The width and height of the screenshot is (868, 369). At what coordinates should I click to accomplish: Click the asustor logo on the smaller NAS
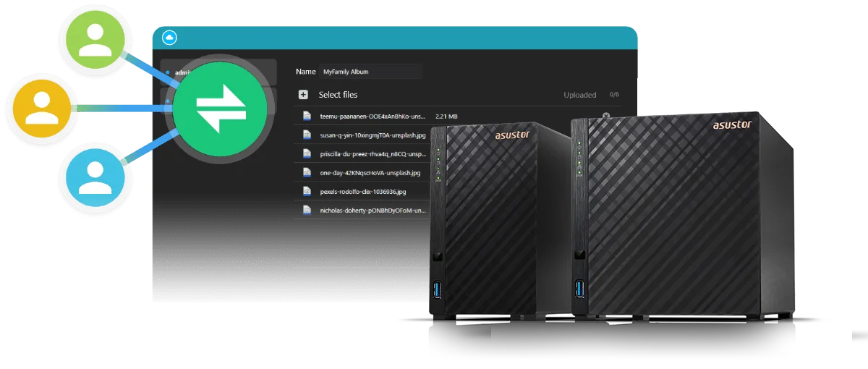(x=513, y=134)
